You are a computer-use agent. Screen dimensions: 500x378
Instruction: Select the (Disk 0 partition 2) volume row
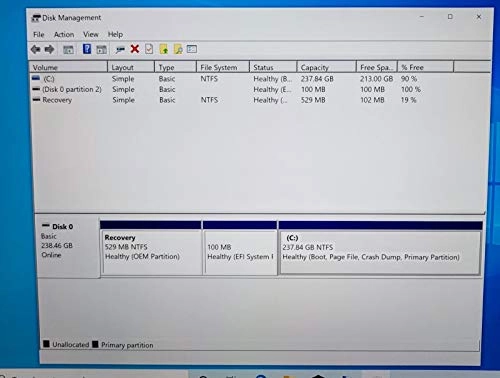(x=72, y=90)
